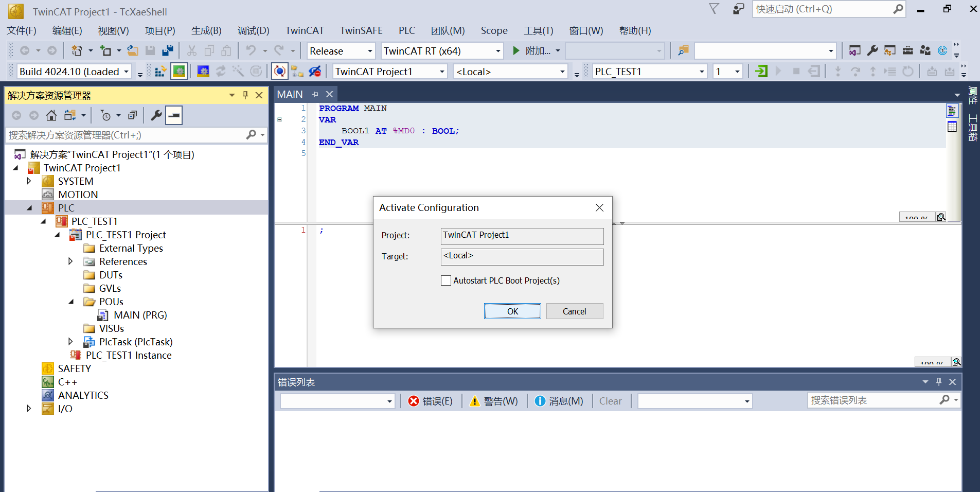Expand the I/O tree node

(x=29, y=409)
